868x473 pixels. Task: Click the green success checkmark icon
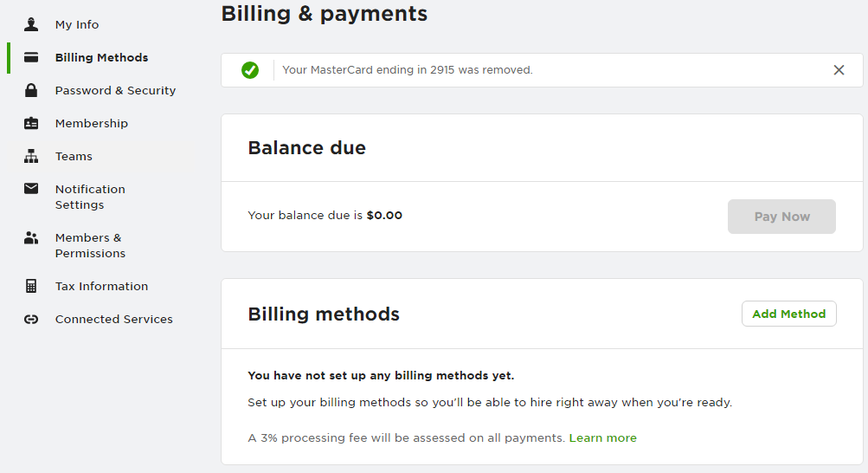250,70
